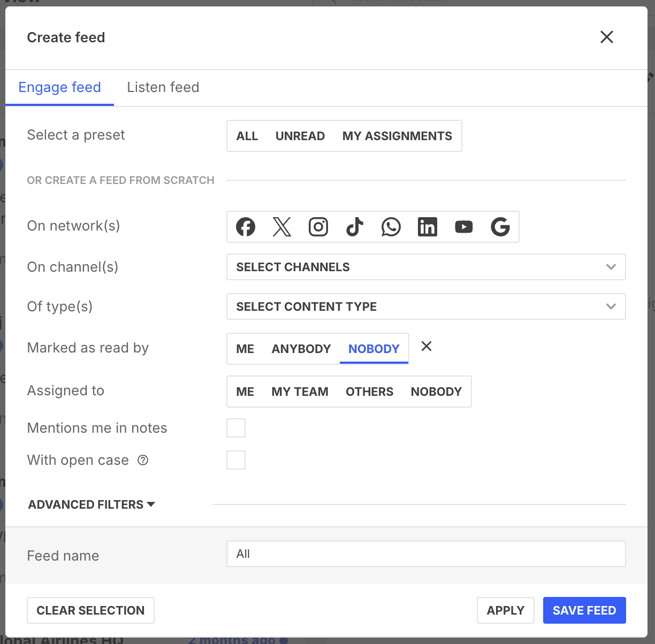Clear the Marked as read filter
Viewport: 655px width, 644px height.
(x=426, y=347)
